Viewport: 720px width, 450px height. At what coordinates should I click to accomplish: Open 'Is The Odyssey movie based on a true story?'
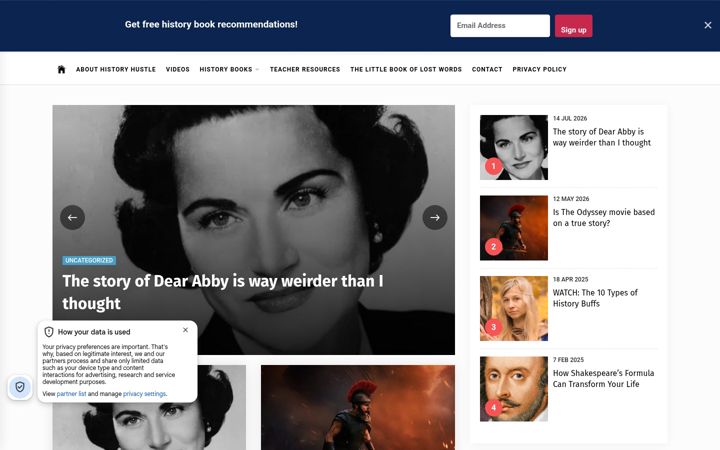click(x=603, y=218)
